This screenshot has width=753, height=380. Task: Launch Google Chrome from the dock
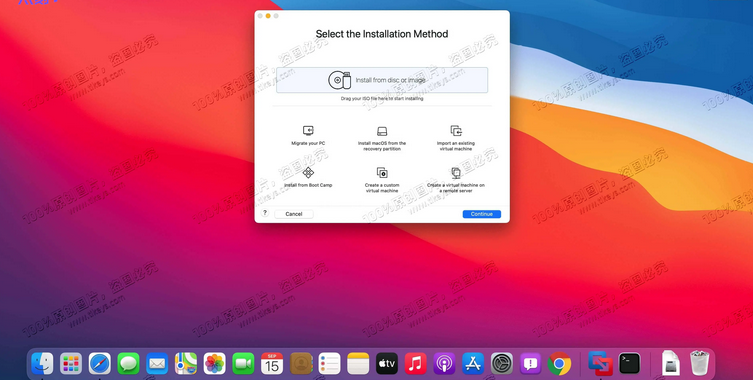click(559, 364)
